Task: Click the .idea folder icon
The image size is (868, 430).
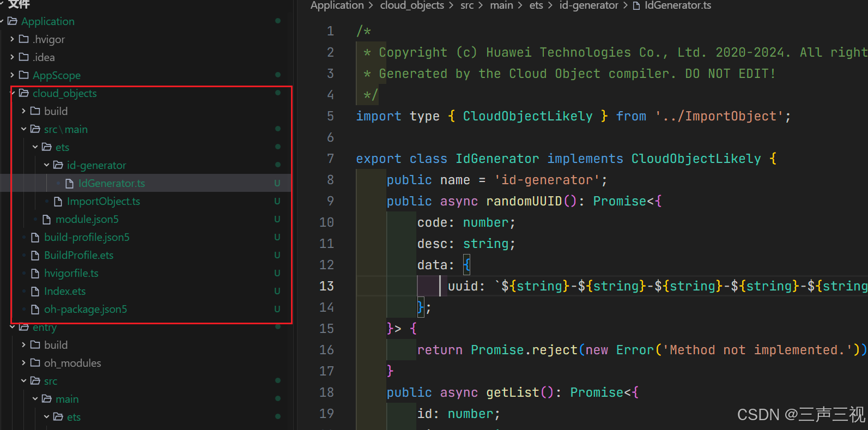Action: 23,57
